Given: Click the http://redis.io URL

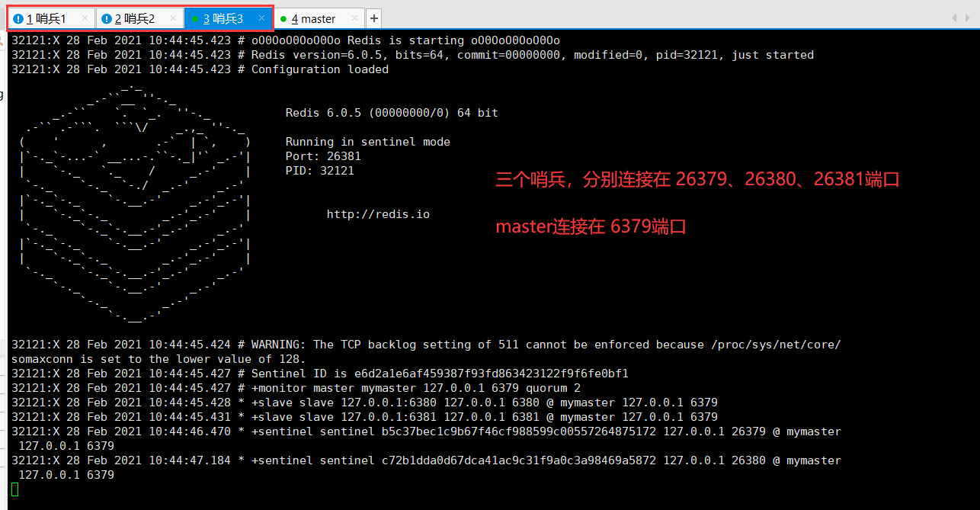Looking at the screenshot, I should pos(378,214).
